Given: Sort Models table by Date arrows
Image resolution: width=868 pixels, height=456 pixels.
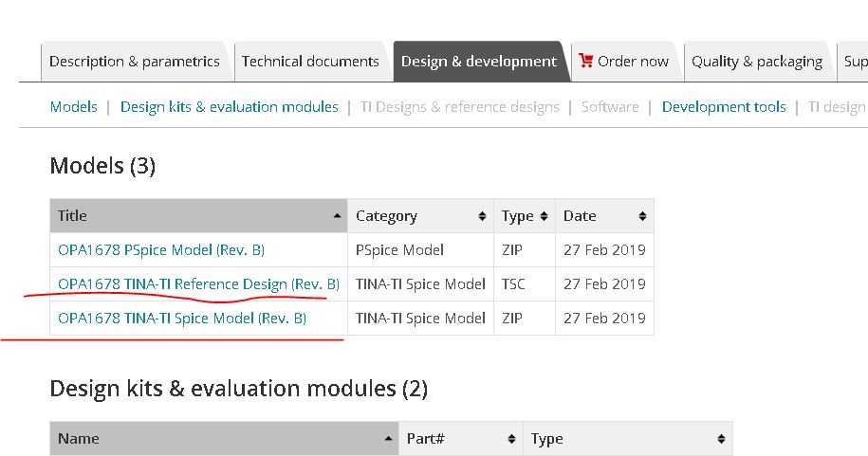Looking at the screenshot, I should click(x=643, y=216).
